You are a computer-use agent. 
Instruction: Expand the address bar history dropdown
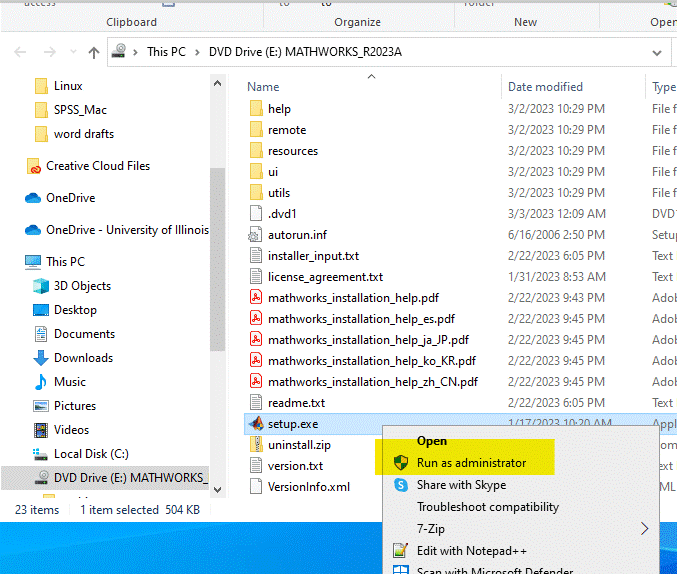click(x=657, y=53)
